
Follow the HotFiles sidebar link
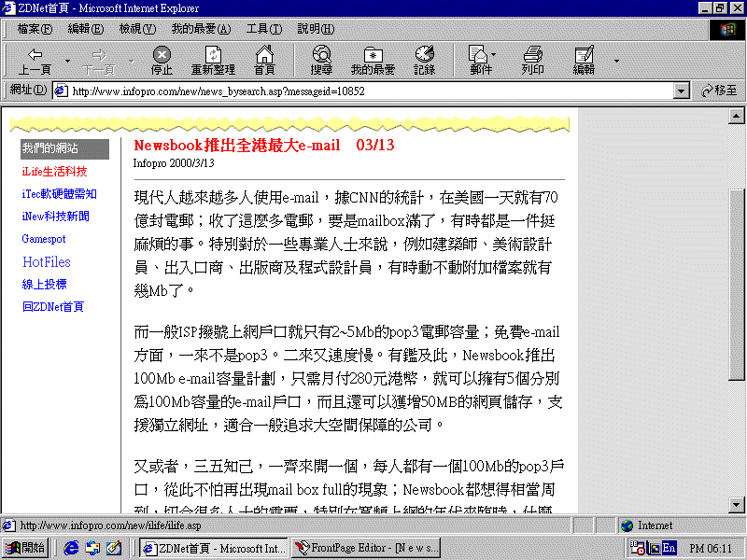tap(46, 262)
